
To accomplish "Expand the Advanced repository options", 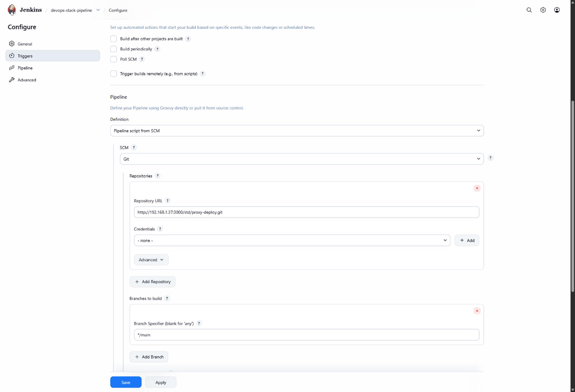I will point(151,260).
